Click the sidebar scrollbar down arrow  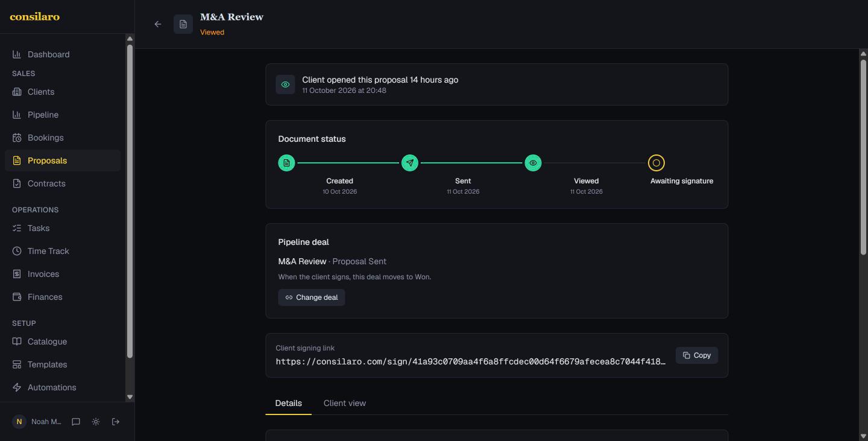click(x=130, y=397)
